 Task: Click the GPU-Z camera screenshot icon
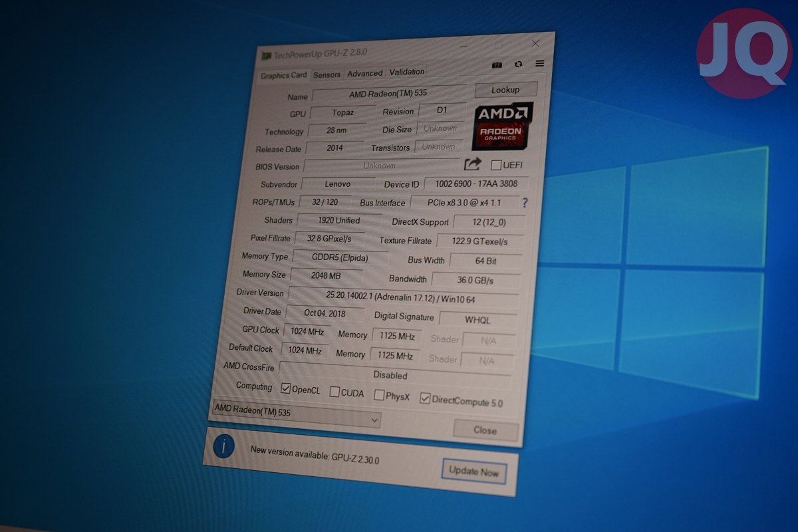pyautogui.click(x=497, y=65)
